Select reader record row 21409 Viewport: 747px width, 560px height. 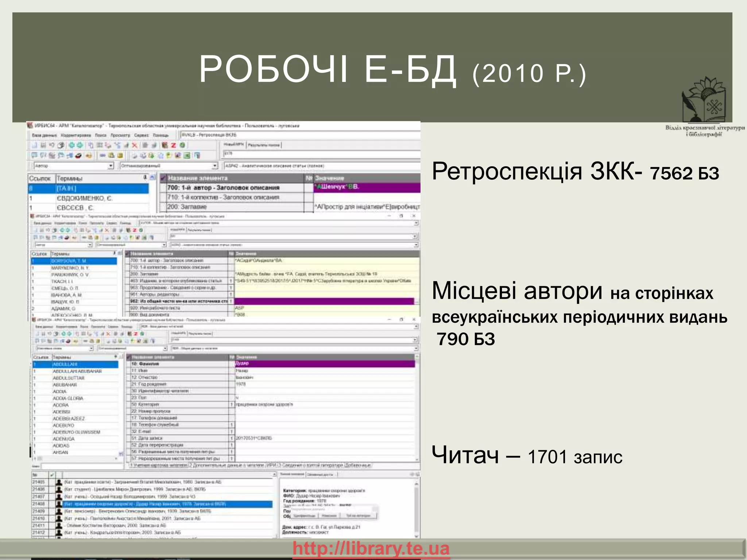(x=152, y=511)
